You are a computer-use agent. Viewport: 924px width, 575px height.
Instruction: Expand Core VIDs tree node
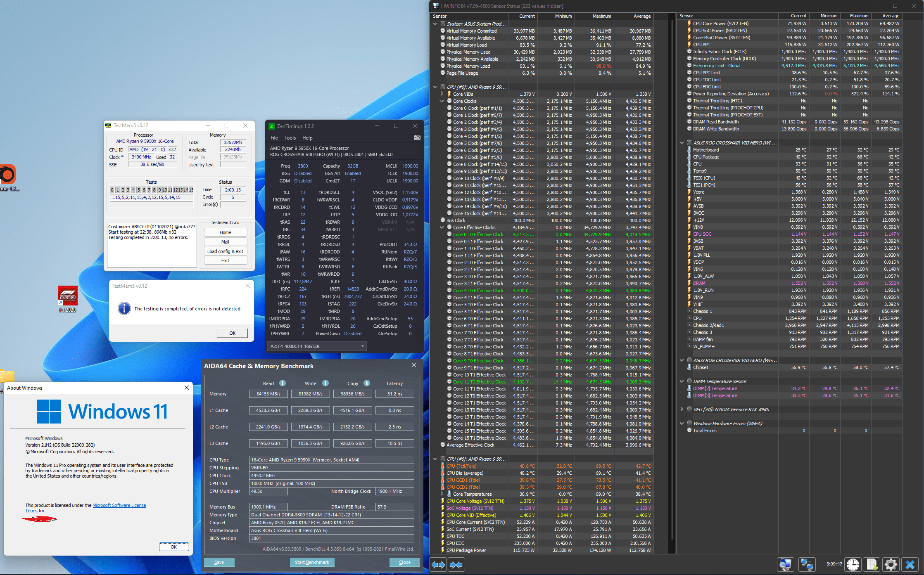(442, 94)
